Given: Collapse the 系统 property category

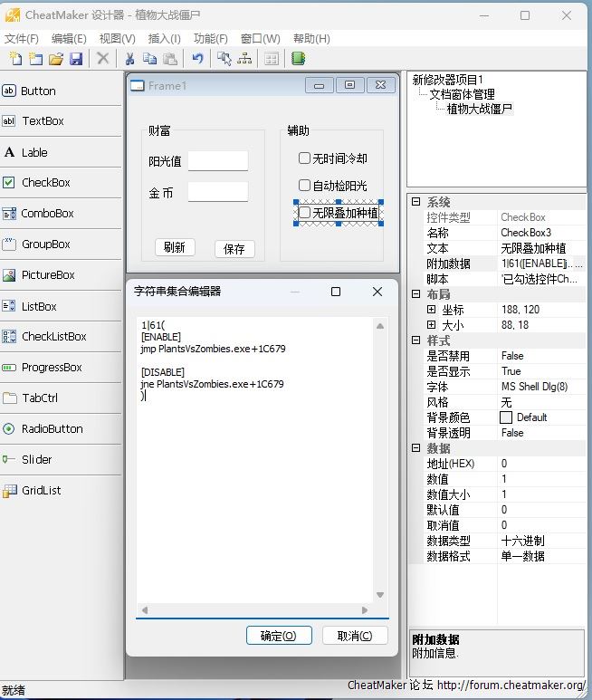Looking at the screenshot, I should click(x=415, y=202).
